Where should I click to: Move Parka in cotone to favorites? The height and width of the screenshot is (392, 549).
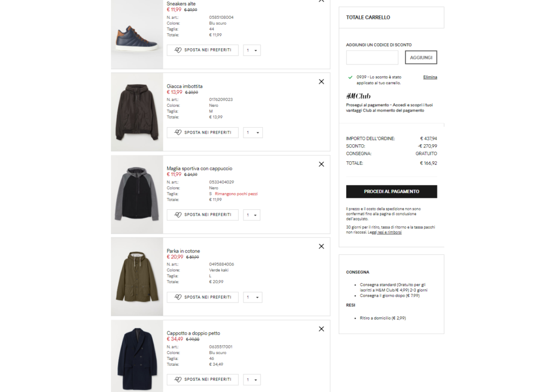pos(202,297)
